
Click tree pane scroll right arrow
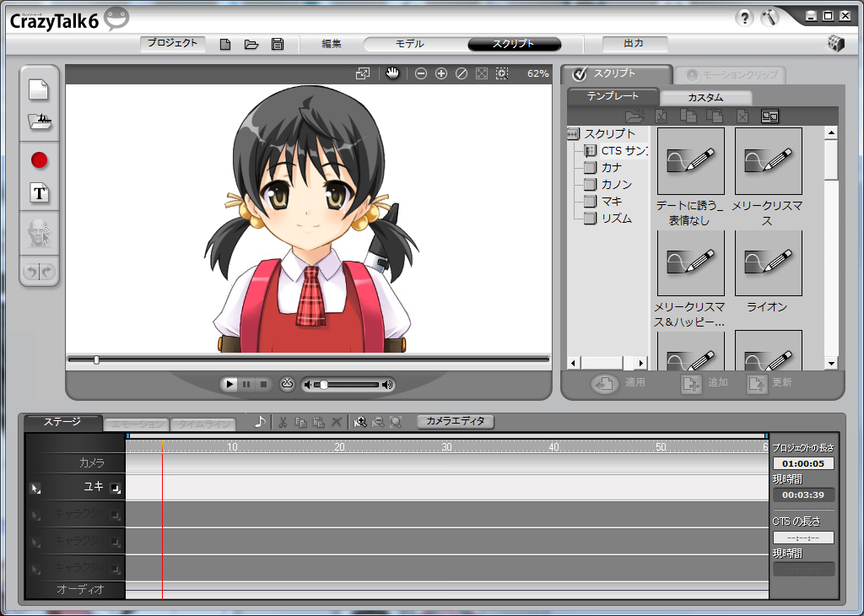[x=640, y=363]
